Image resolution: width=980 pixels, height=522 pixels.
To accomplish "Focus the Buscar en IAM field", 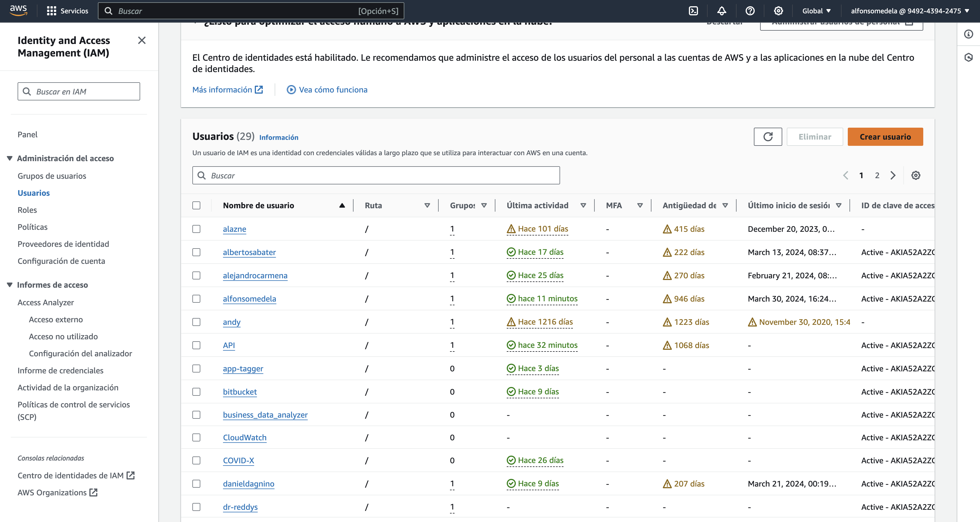I will point(79,92).
